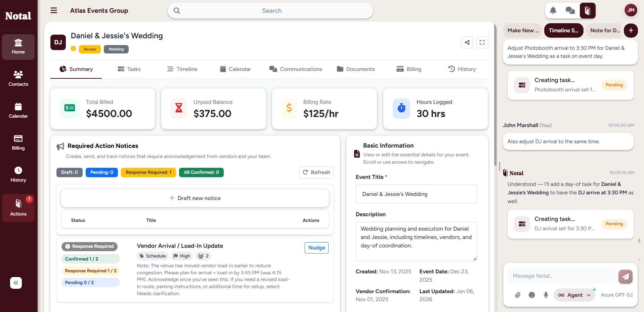Collapse the sidebar with double chevron
The width and height of the screenshot is (644, 312).
(16, 283)
